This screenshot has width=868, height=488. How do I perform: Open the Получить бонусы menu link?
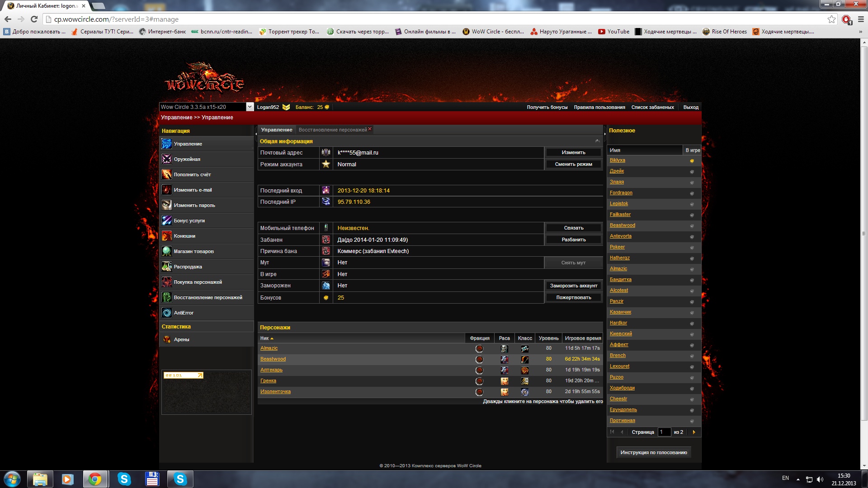[547, 107]
